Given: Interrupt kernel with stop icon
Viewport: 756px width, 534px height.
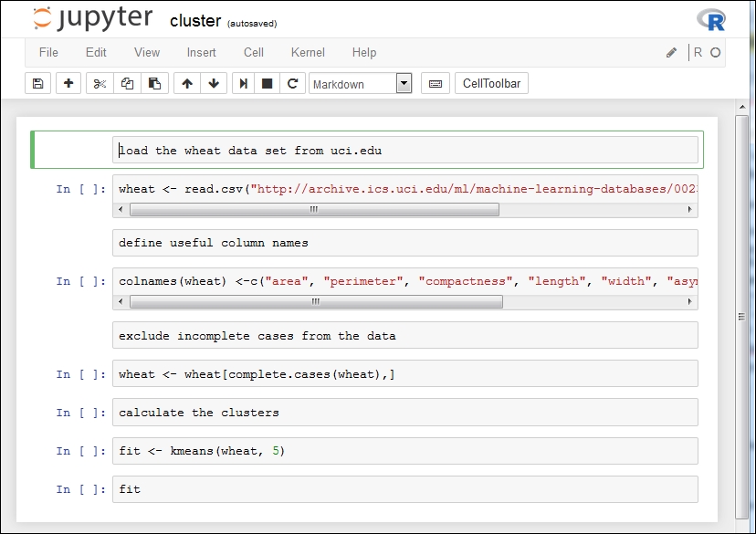Looking at the screenshot, I should [268, 83].
